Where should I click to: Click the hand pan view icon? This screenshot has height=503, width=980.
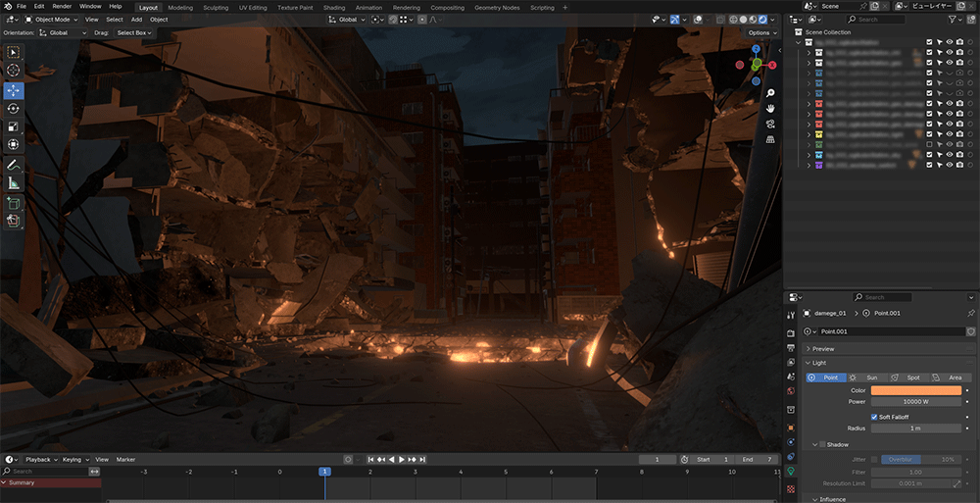click(x=771, y=108)
